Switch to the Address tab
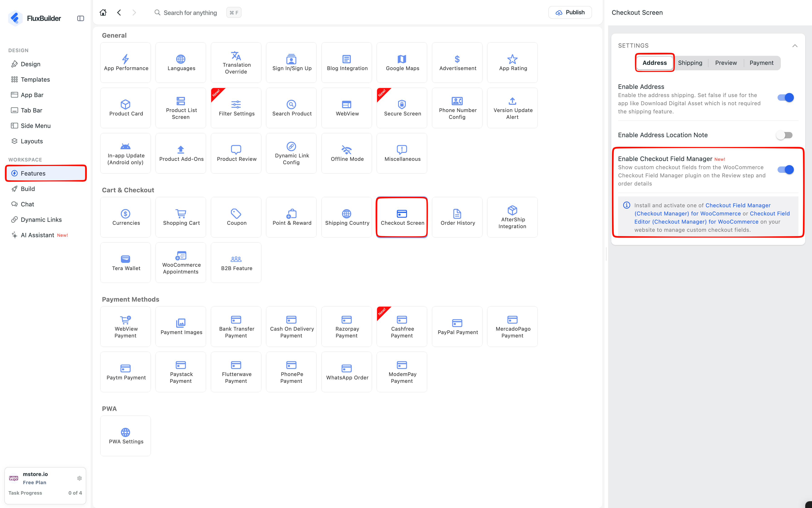This screenshot has width=812, height=508. tap(654, 63)
